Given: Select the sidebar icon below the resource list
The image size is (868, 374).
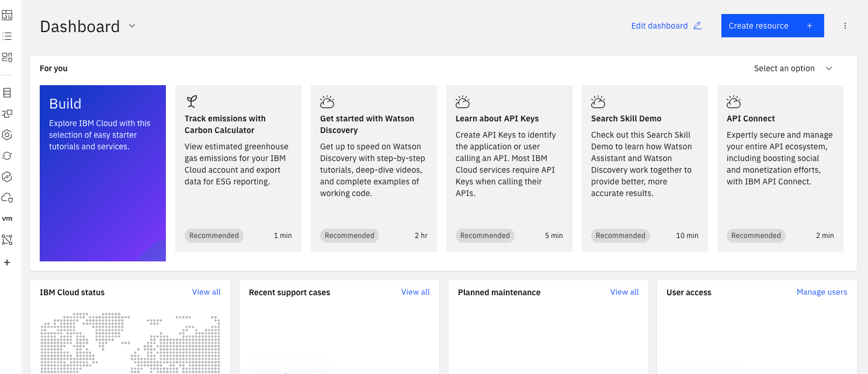Looking at the screenshot, I should [x=7, y=57].
